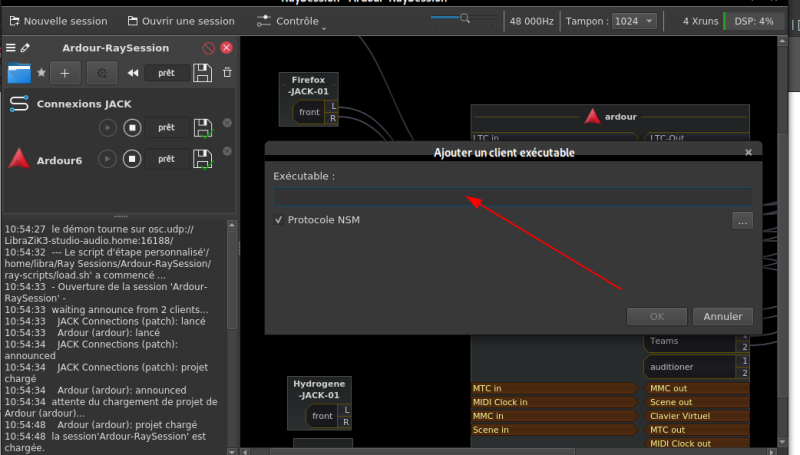Remove the Connexions JACK client

(228, 123)
